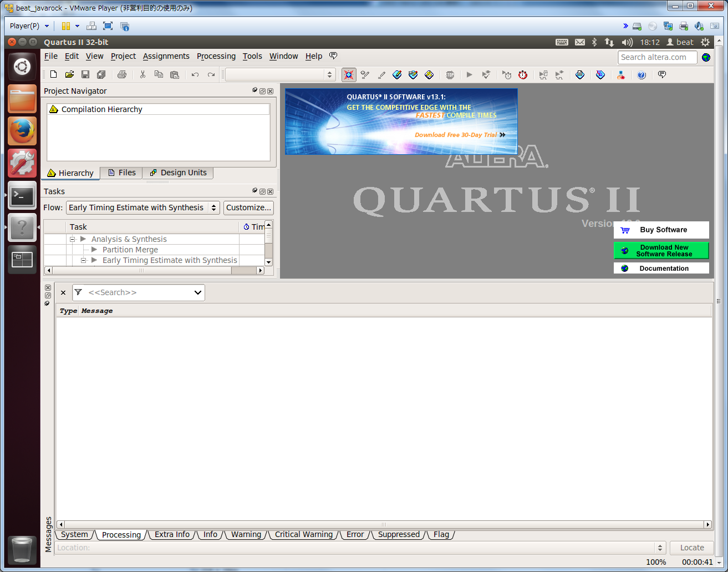This screenshot has width=728, height=572.
Task: Collapse the Analysis & Synthesis tree node
Action: (x=72, y=239)
